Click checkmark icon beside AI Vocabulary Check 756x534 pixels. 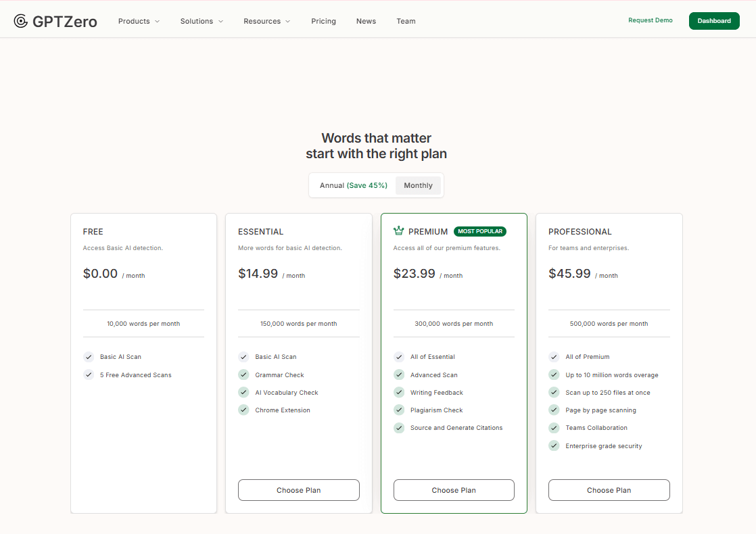243,392
